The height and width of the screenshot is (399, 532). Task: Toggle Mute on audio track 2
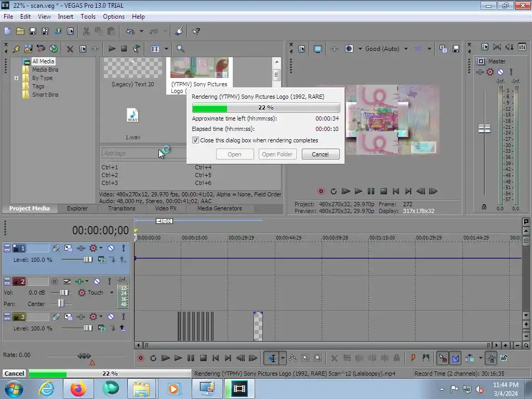(97, 281)
